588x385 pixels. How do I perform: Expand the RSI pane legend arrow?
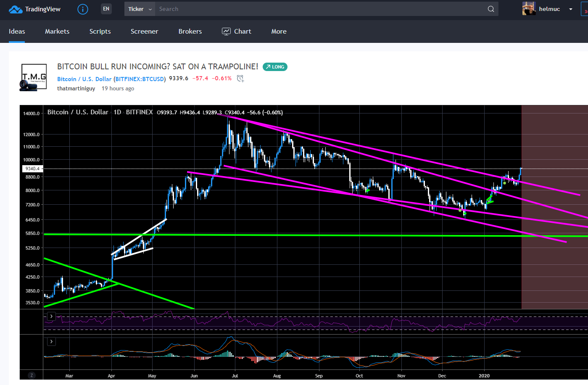(51, 316)
